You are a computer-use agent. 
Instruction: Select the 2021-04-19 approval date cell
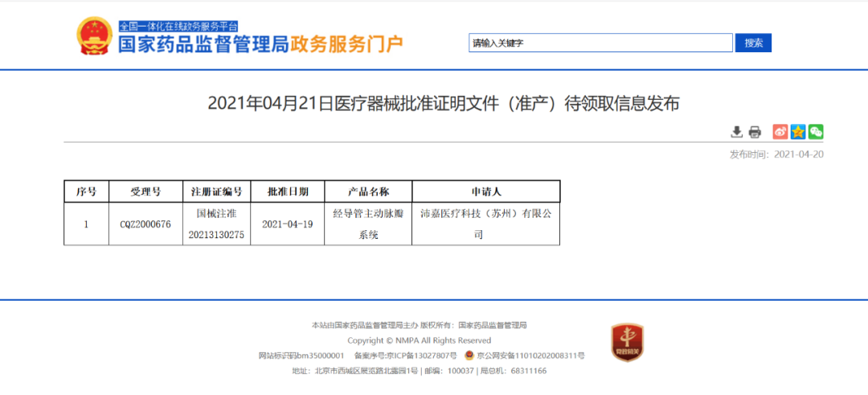(287, 224)
